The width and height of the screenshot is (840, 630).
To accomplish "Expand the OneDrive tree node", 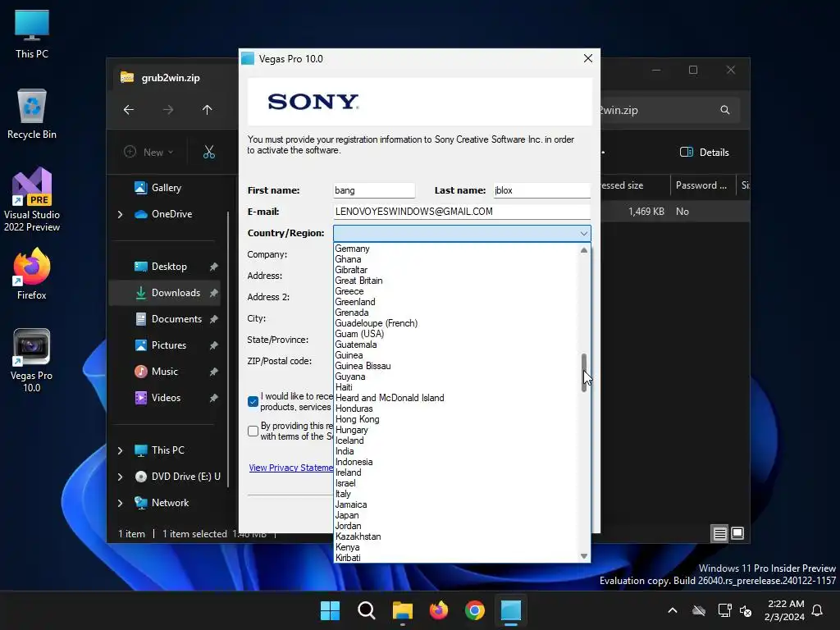I will pyautogui.click(x=120, y=214).
